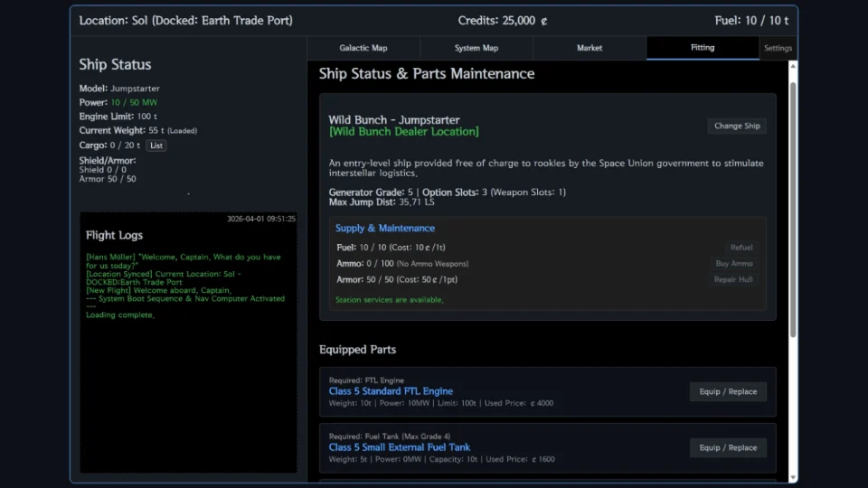Click the Supply & Maintenance heading
The height and width of the screenshot is (488, 868).
point(385,229)
